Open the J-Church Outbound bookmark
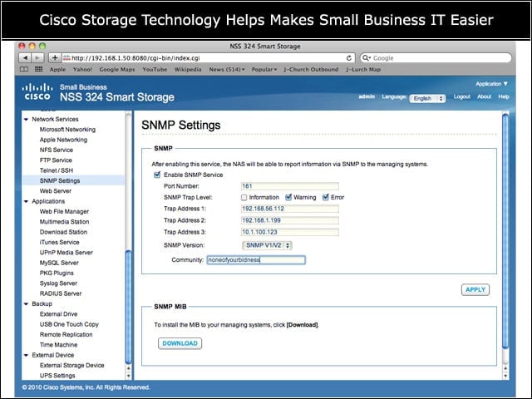Image resolution: width=532 pixels, height=399 pixels. coord(311,69)
